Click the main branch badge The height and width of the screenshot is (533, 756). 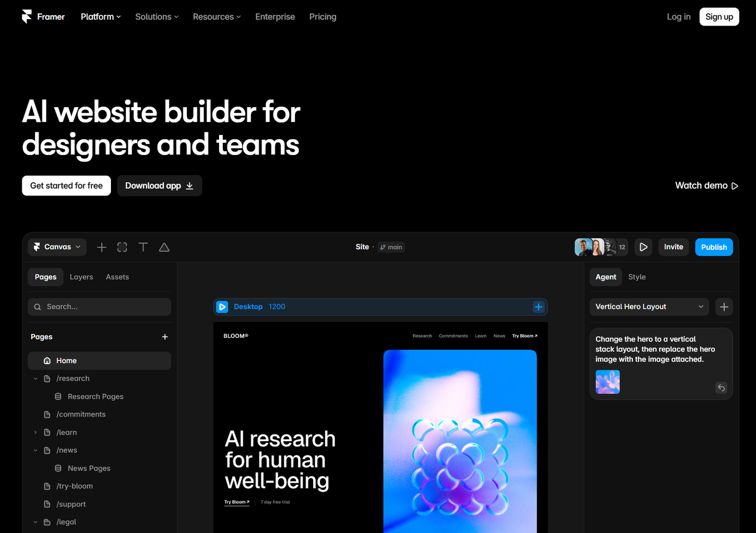pos(391,247)
